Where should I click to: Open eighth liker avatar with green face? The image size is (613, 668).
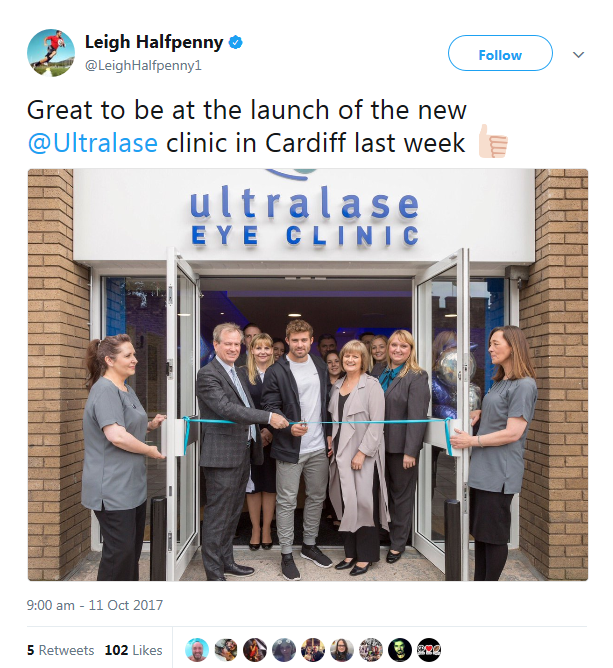(400, 650)
